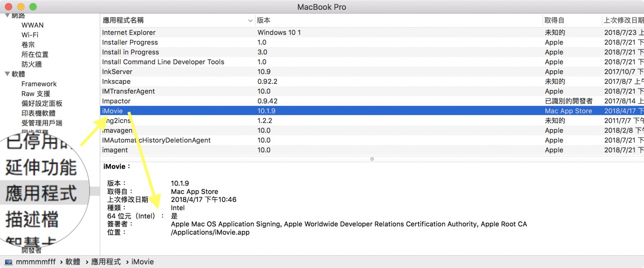This screenshot has width=644, height=268.
Task: Select the Installer Progress row
Action: pos(372,42)
